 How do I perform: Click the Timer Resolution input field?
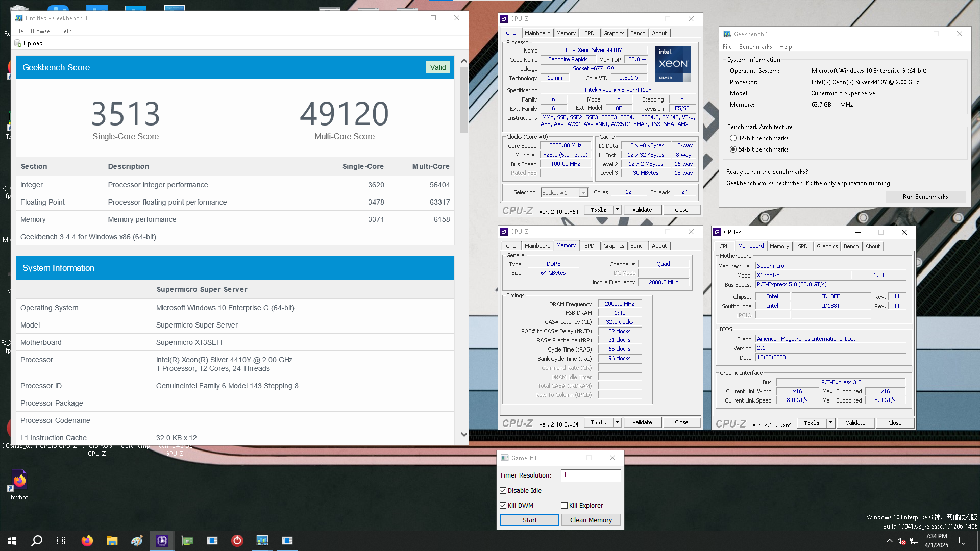(591, 475)
